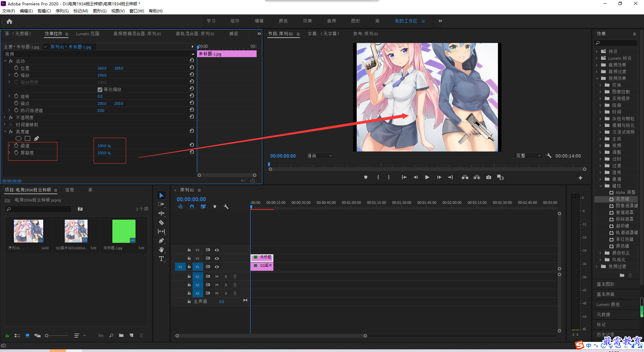
Task: Select the green 未标题-1.jpg thumbnail
Action: [x=124, y=231]
